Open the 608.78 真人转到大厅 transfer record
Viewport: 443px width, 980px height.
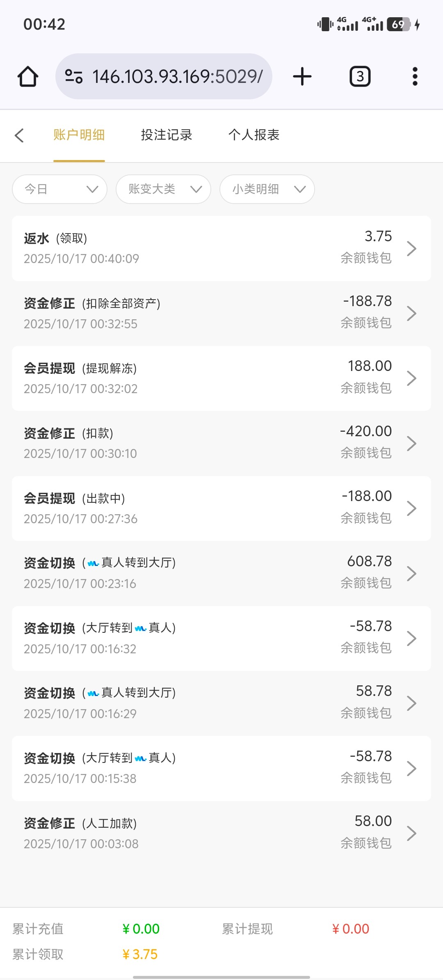(x=221, y=573)
